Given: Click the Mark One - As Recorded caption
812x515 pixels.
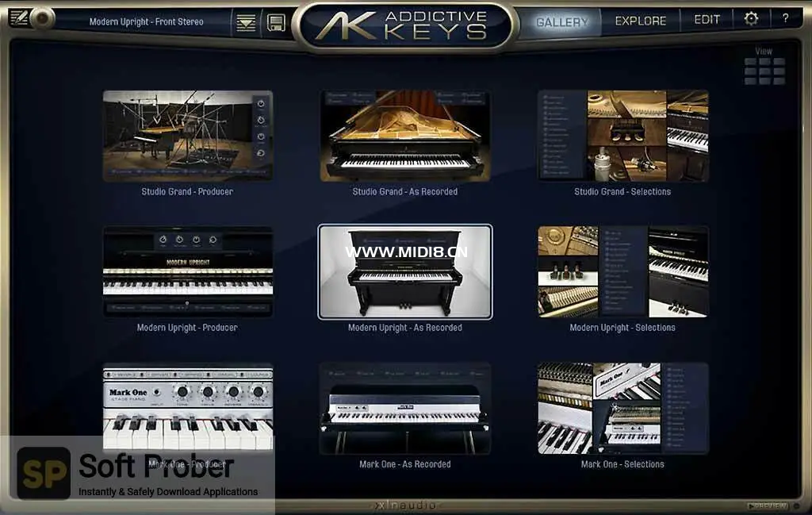Looking at the screenshot, I should [x=405, y=464].
